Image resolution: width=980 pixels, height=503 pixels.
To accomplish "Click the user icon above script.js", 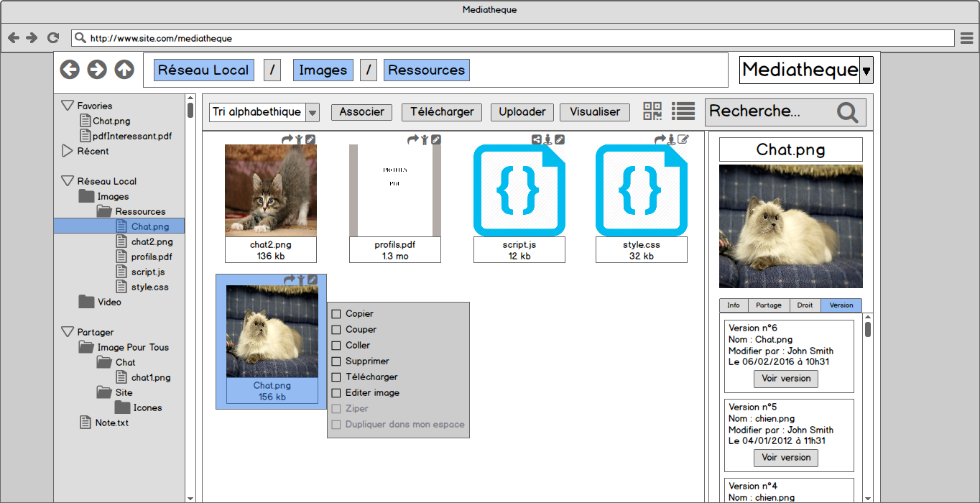I will tap(548, 139).
